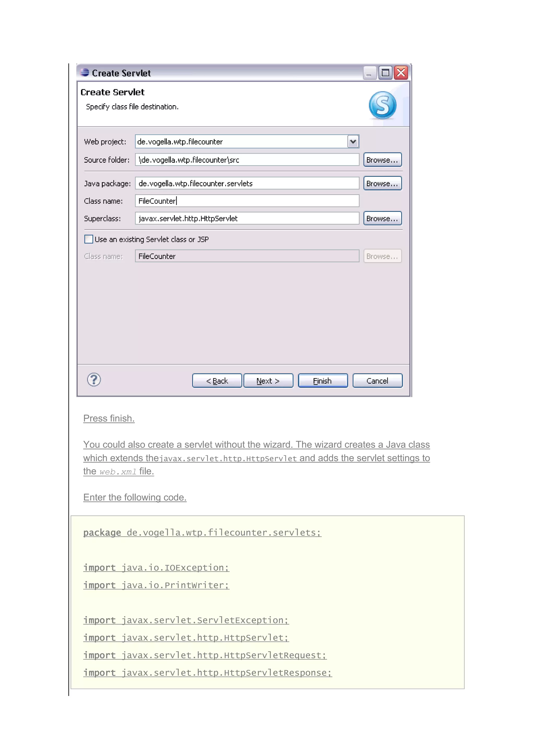Browse for the Superclass
The height and width of the screenshot is (756, 535).
[x=382, y=218]
